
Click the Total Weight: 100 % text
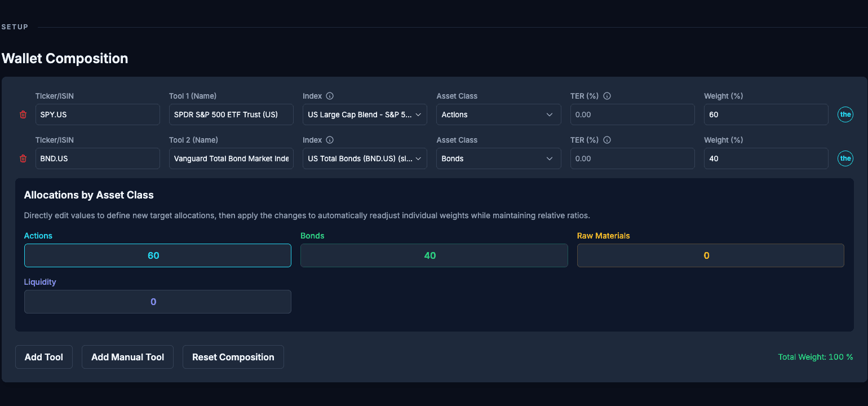click(816, 357)
